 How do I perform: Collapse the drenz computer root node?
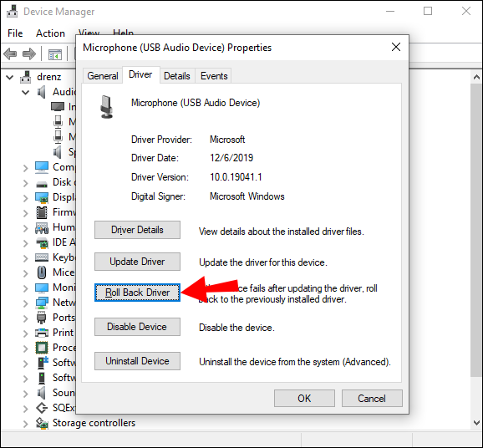point(10,77)
